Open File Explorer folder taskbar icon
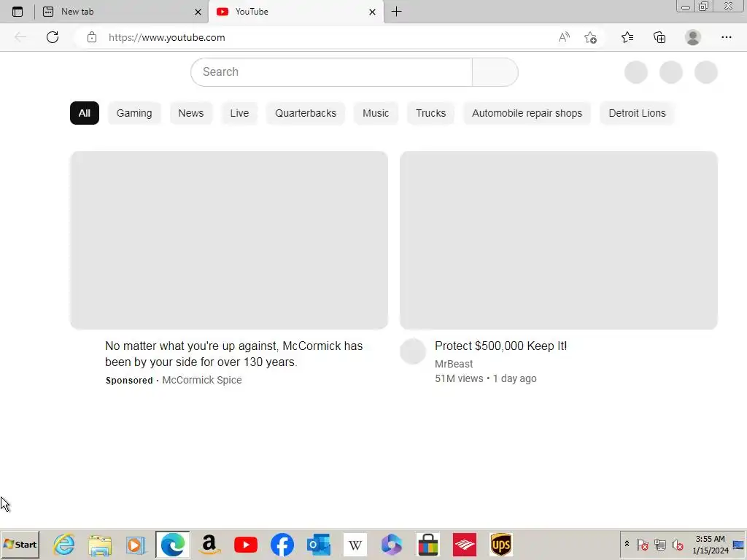The image size is (747, 560). [x=100, y=545]
